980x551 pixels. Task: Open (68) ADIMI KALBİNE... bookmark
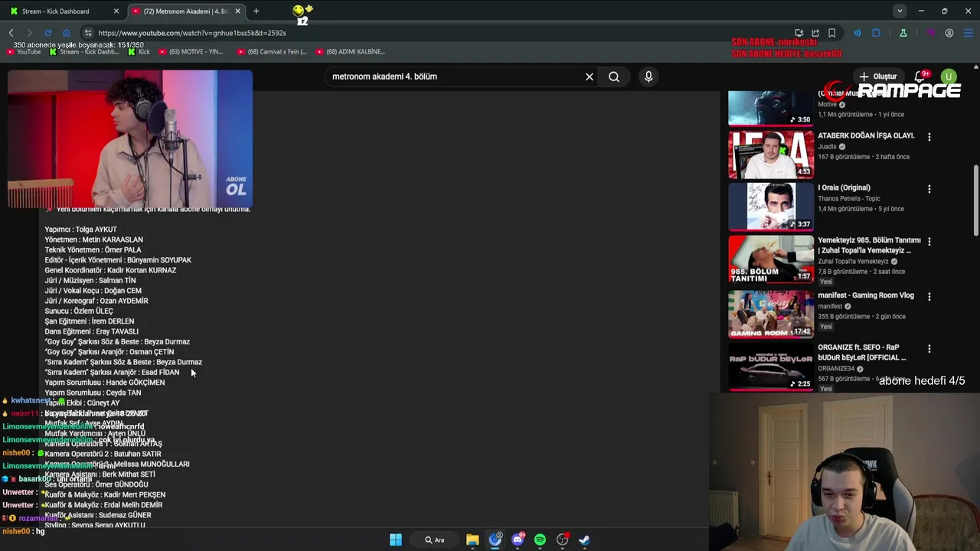tap(351, 51)
